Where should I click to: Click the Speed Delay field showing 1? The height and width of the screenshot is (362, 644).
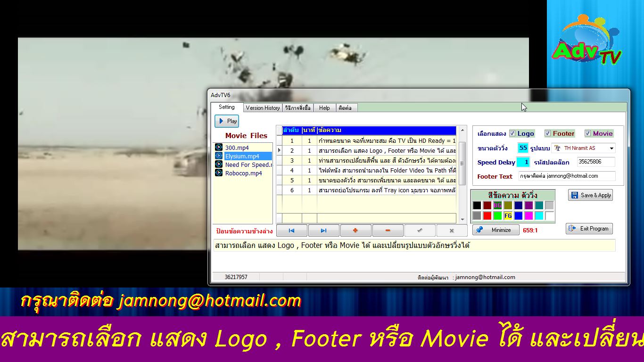click(523, 162)
